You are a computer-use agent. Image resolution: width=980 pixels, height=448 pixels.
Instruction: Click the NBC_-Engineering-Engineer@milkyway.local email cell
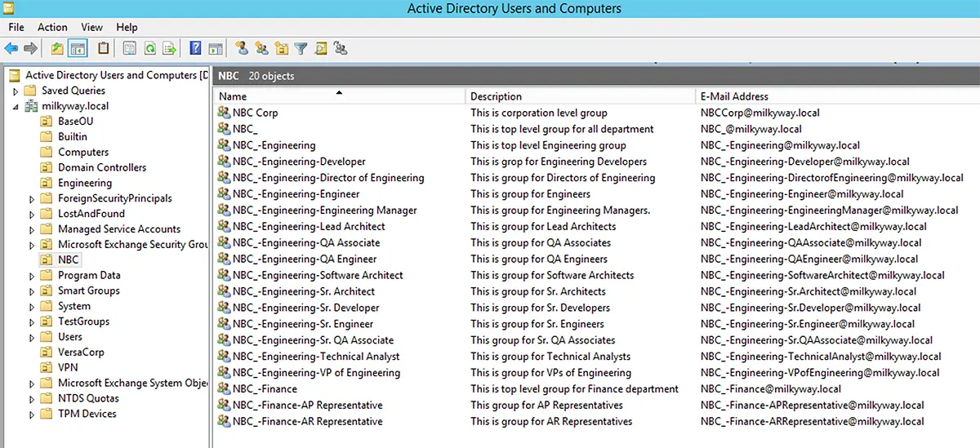802,194
